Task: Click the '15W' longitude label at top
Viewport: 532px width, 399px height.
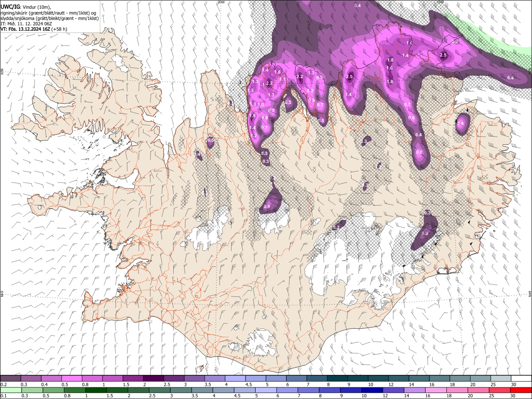Action: point(441,2)
